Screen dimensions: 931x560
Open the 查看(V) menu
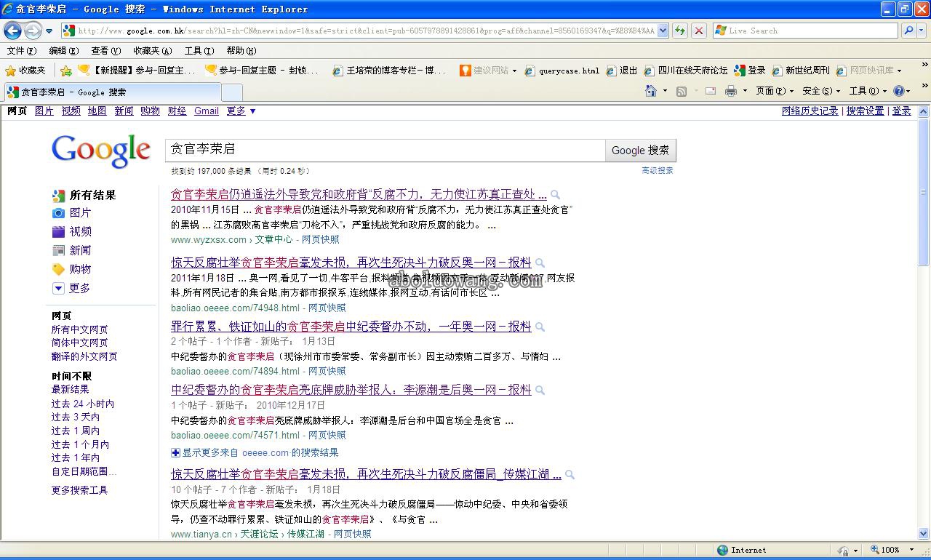105,51
